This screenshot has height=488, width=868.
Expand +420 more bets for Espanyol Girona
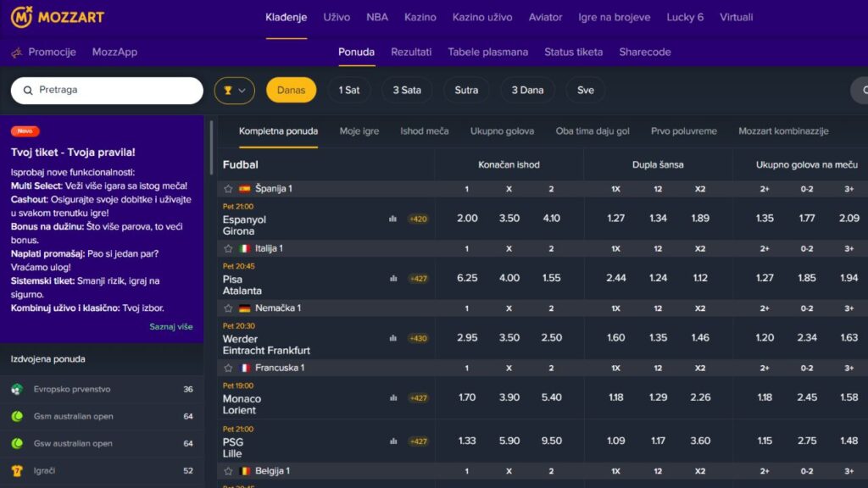pos(418,219)
